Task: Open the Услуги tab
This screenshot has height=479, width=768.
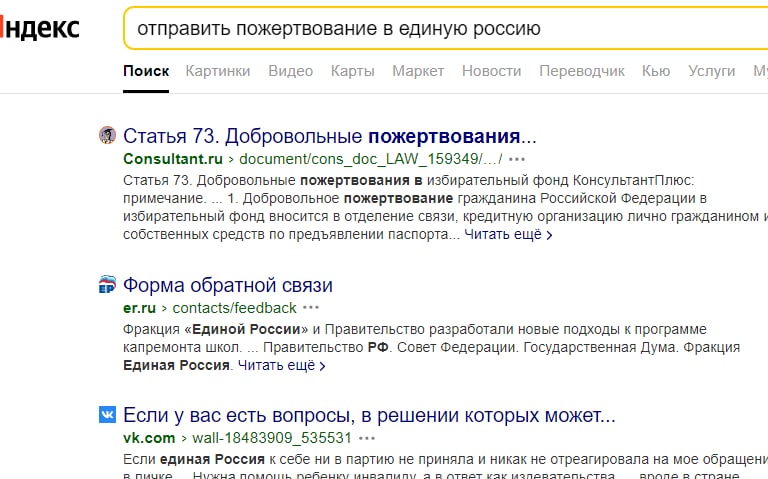Action: [x=712, y=71]
